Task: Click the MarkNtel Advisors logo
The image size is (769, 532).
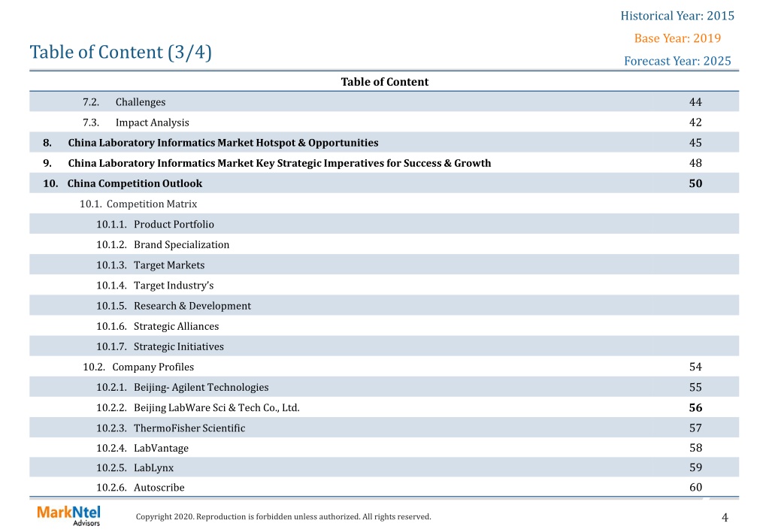Action: click(x=68, y=515)
